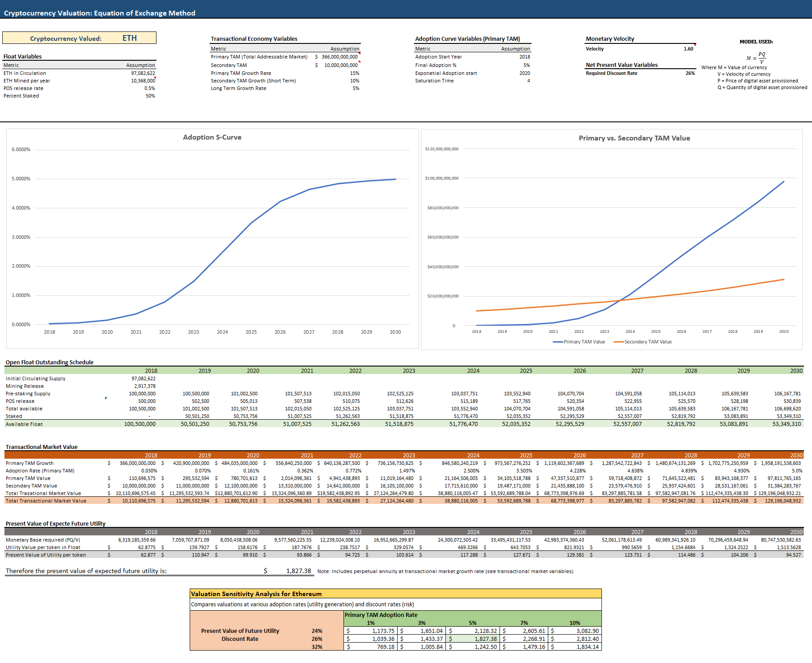Screen dimensions: 812x663
Task: Click the present value result 1,827.38
Action: tap(298, 571)
